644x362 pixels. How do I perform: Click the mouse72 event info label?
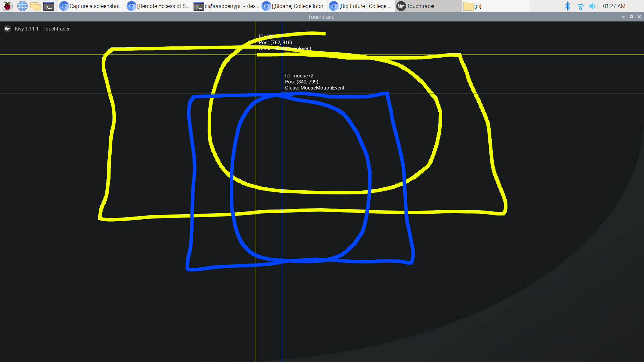314,82
